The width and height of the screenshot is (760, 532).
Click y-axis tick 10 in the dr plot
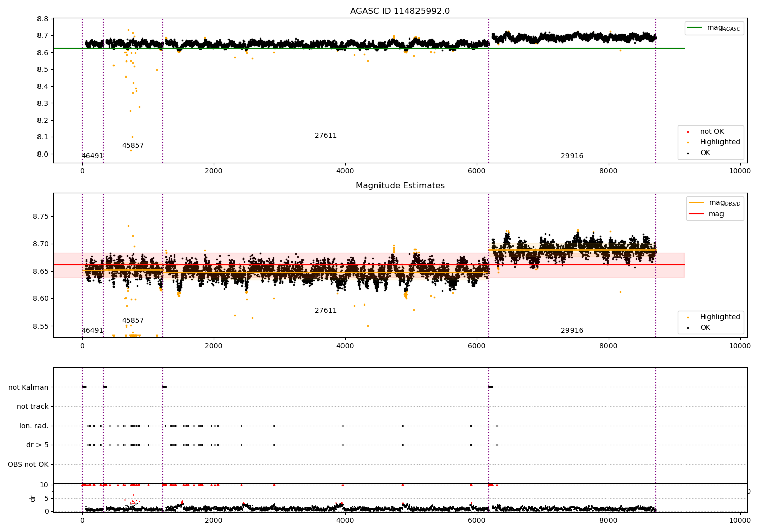click(44, 485)
